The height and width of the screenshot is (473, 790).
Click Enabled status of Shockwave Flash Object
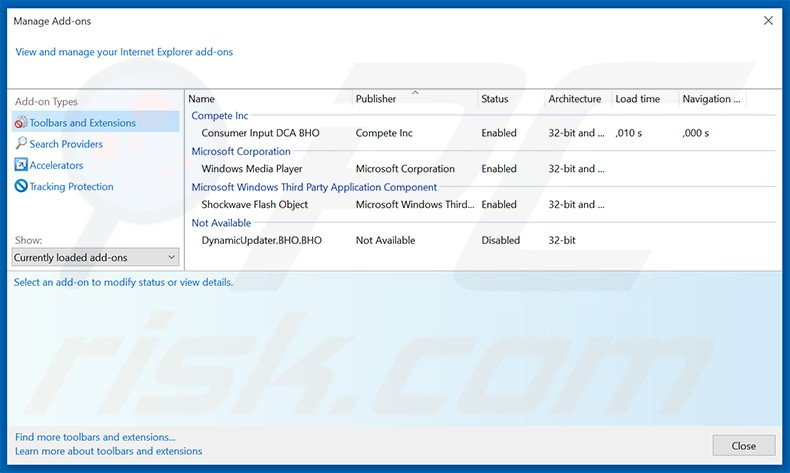pyautogui.click(x=499, y=205)
